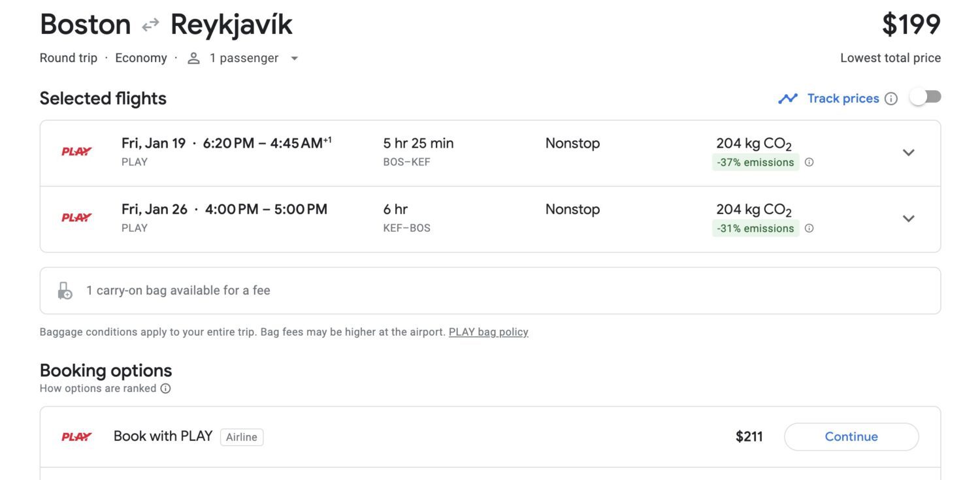The image size is (980, 480).
Task: Enable the Track prices toggle
Action: click(926, 97)
